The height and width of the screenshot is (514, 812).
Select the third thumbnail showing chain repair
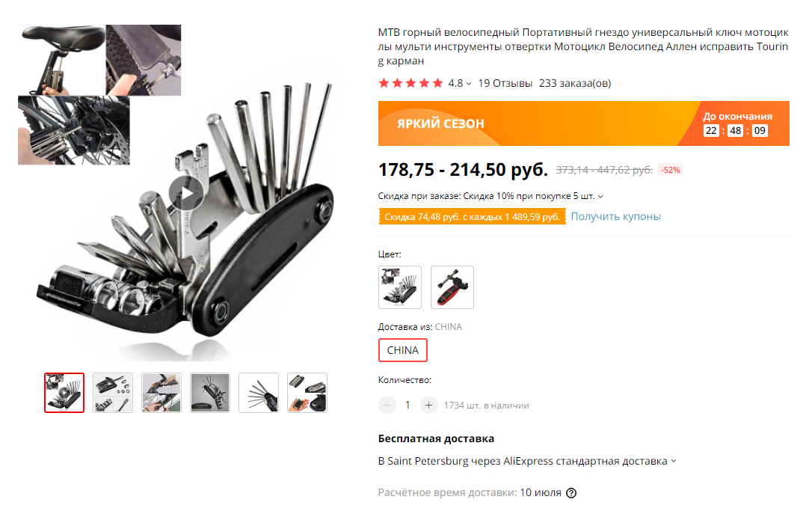pos(162,393)
